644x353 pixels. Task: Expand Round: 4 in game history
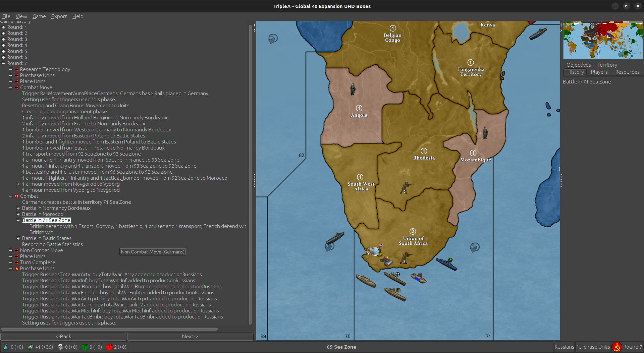(x=3, y=45)
